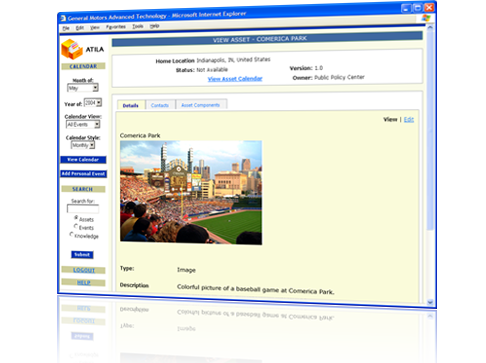486x363 pixels.
Task: Click the scrollbar down arrow
Action: tap(430, 302)
